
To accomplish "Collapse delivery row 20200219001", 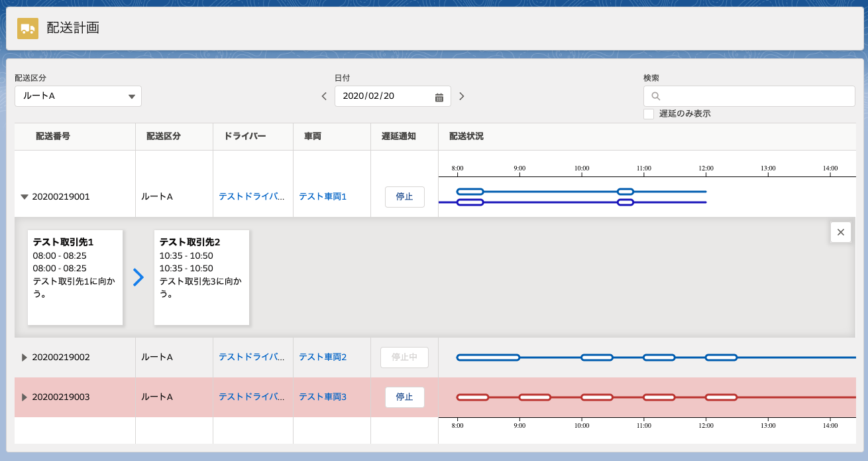I will tap(25, 197).
